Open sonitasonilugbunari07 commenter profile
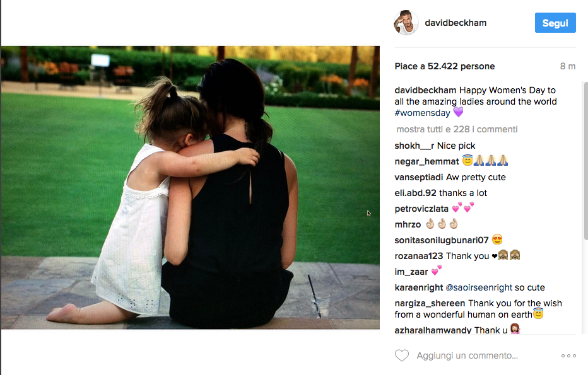Image resolution: width=588 pixels, height=375 pixels. [x=442, y=240]
